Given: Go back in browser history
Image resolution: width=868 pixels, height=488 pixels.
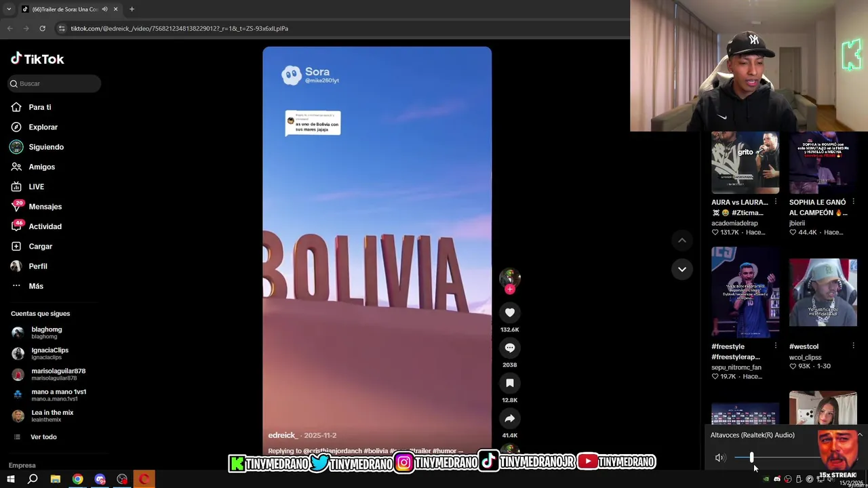Looking at the screenshot, I should click(x=9, y=28).
